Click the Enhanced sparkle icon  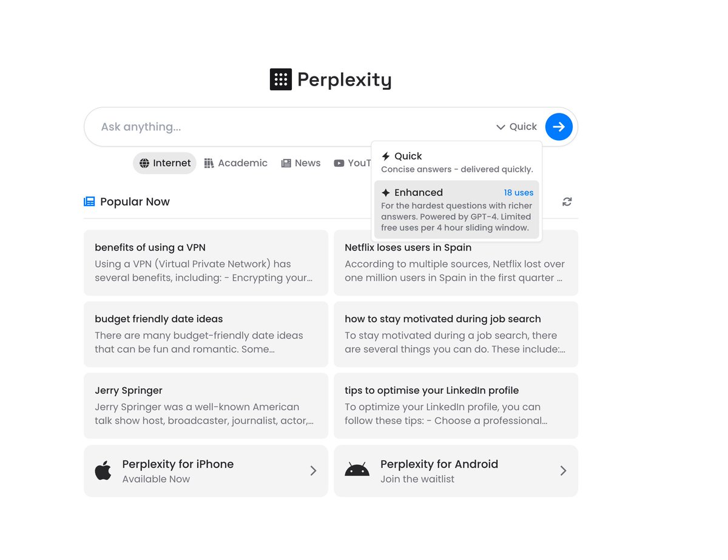386,193
